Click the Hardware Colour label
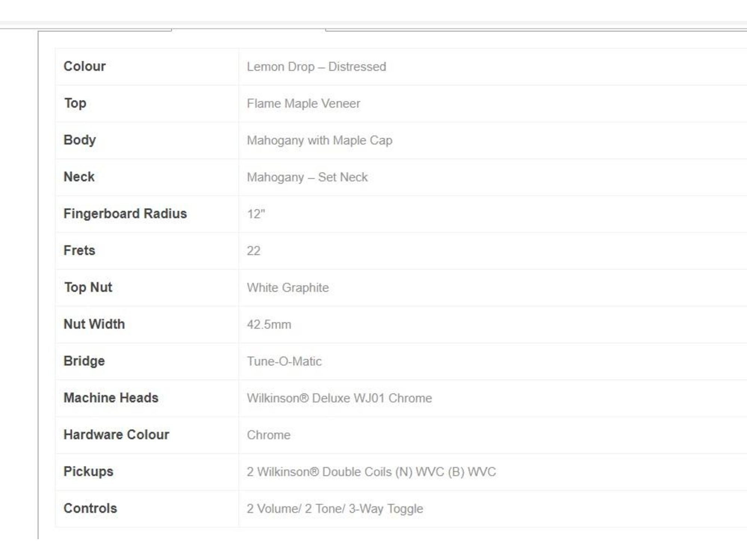The width and height of the screenshot is (747, 560). pyautogui.click(x=116, y=435)
